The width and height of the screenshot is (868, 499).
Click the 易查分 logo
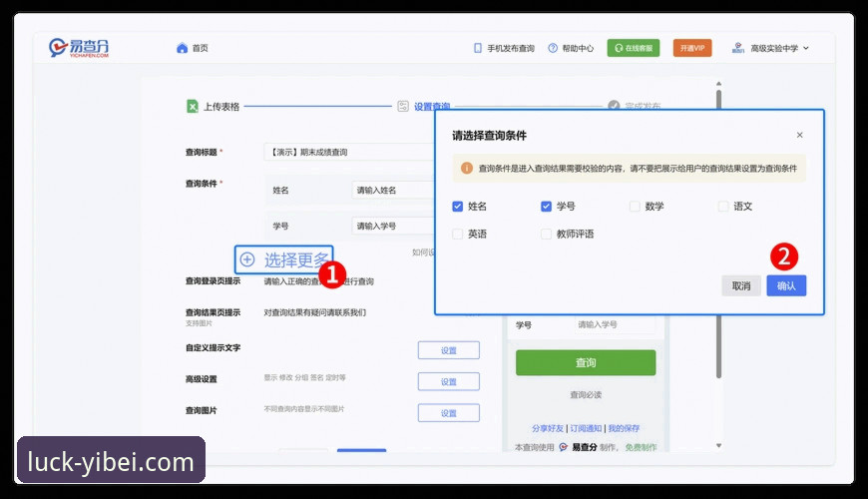click(x=79, y=48)
